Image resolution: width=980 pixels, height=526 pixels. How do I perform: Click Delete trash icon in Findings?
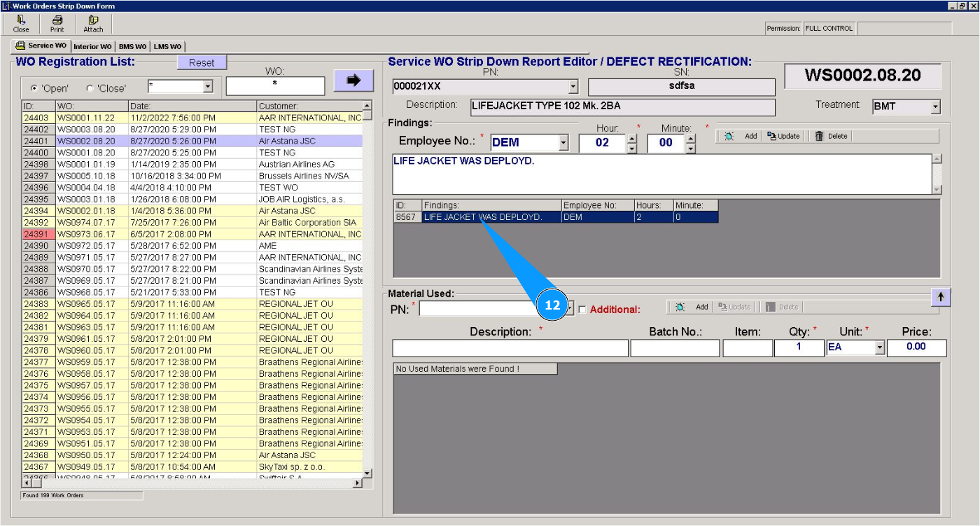pos(819,137)
